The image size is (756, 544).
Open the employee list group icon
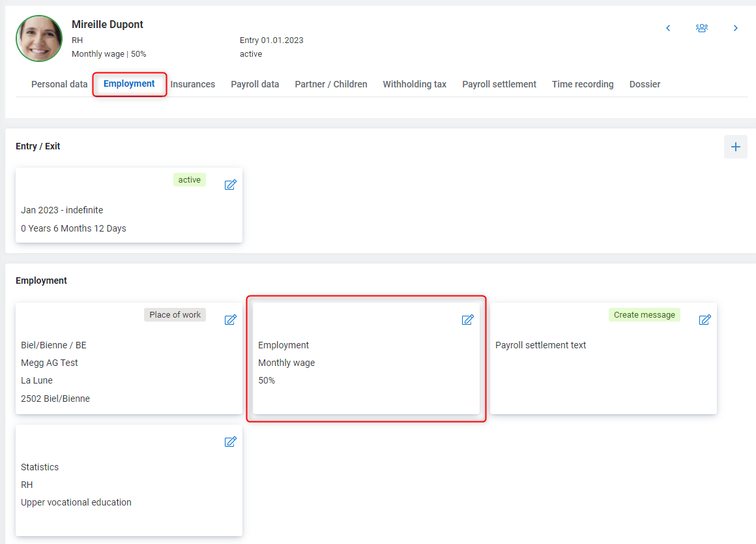click(701, 28)
